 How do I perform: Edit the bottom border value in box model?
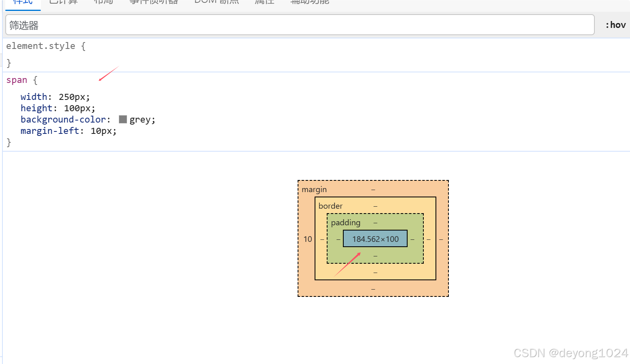(375, 273)
